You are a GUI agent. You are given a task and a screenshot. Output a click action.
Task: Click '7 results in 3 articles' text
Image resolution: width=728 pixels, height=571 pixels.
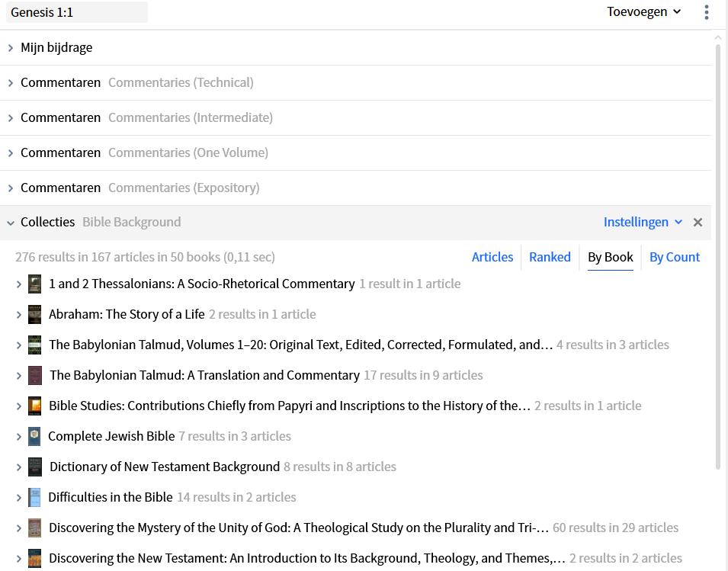point(235,437)
